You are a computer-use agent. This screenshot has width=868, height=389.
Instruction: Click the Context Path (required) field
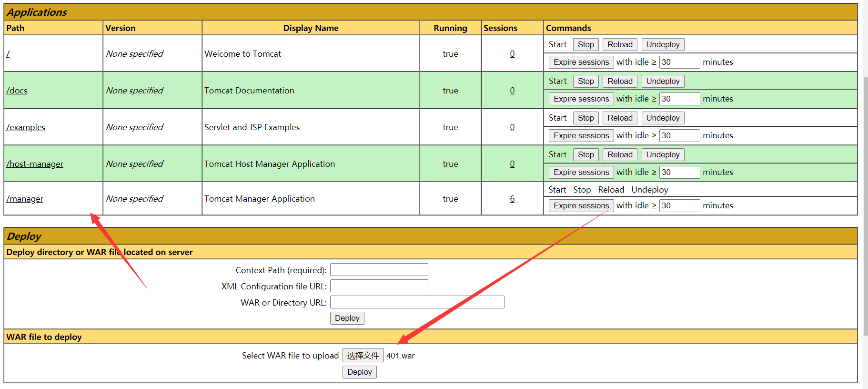point(379,270)
